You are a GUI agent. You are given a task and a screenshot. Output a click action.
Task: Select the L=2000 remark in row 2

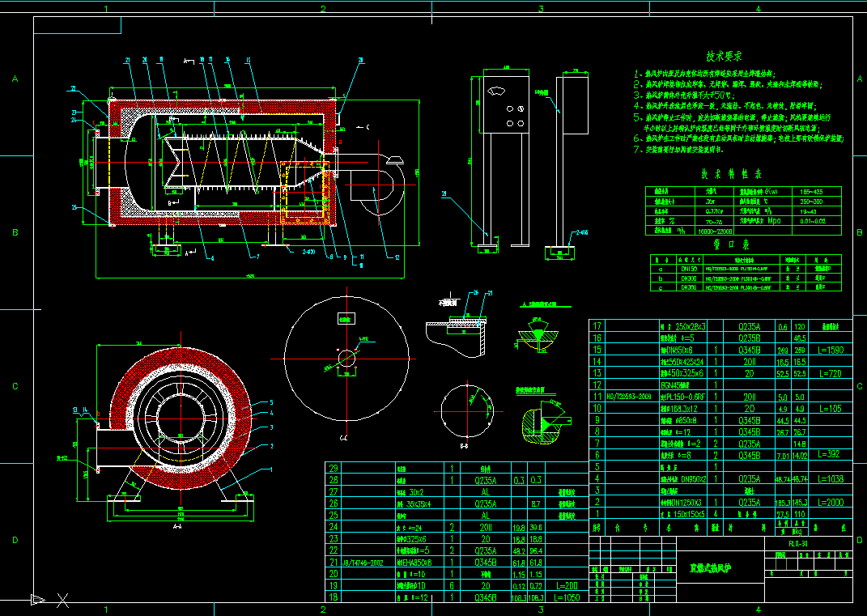click(x=830, y=503)
